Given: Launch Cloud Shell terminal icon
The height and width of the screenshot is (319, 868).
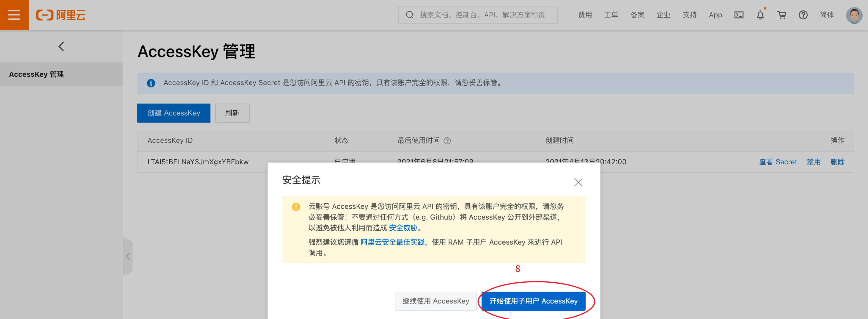Looking at the screenshot, I should coord(739,15).
